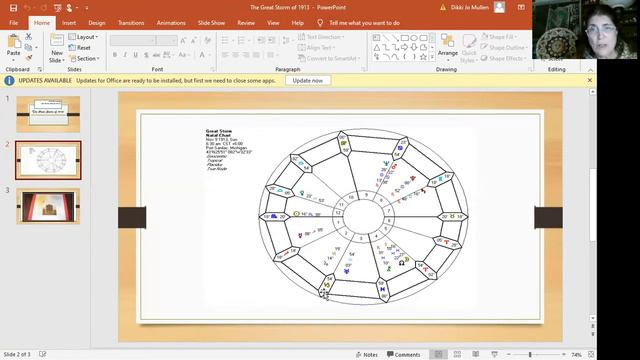Toggle Bold formatting

(x=115, y=55)
